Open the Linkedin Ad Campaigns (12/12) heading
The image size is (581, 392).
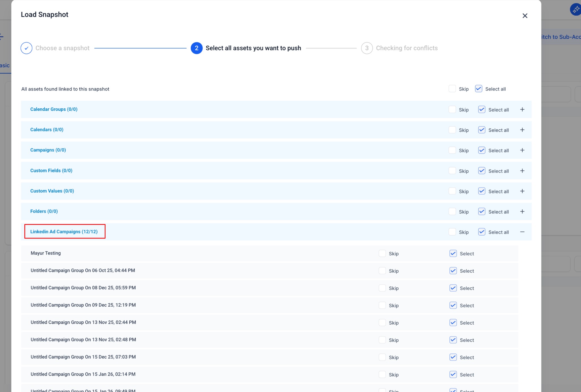pos(64,232)
